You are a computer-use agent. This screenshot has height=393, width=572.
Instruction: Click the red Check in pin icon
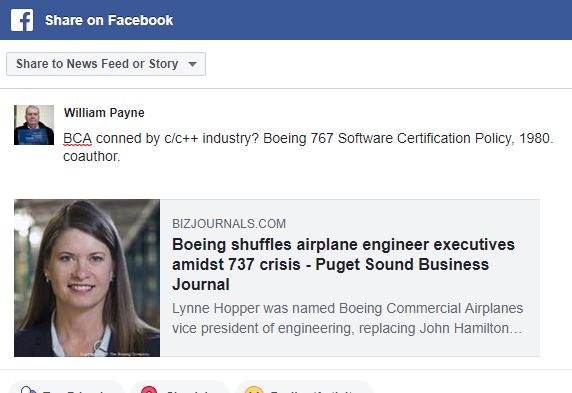pyautogui.click(x=149, y=390)
